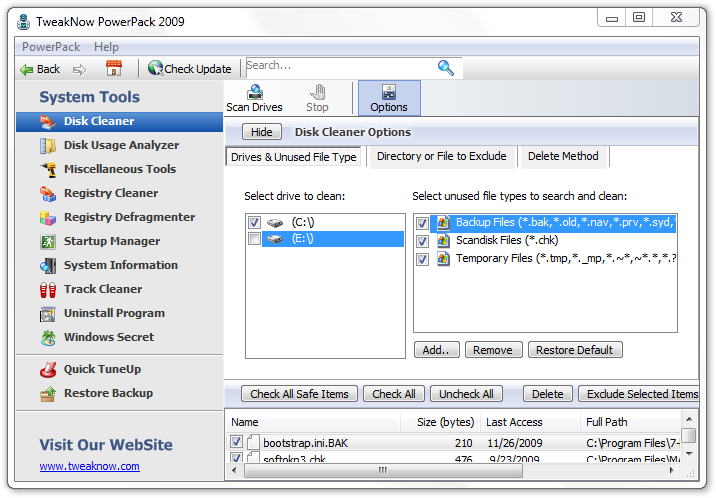
Task: Click the horizontal scrollbar thumb in results
Action: [x=383, y=470]
